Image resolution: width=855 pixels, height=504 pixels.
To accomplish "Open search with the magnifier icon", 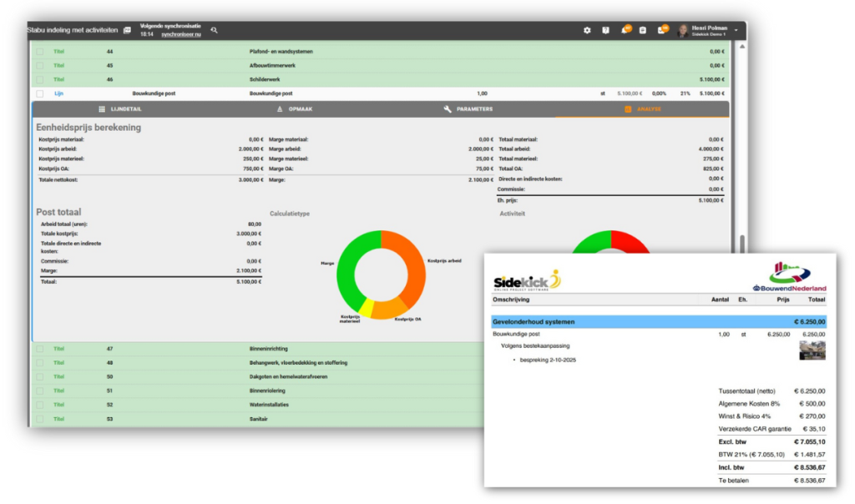I will pyautogui.click(x=214, y=31).
